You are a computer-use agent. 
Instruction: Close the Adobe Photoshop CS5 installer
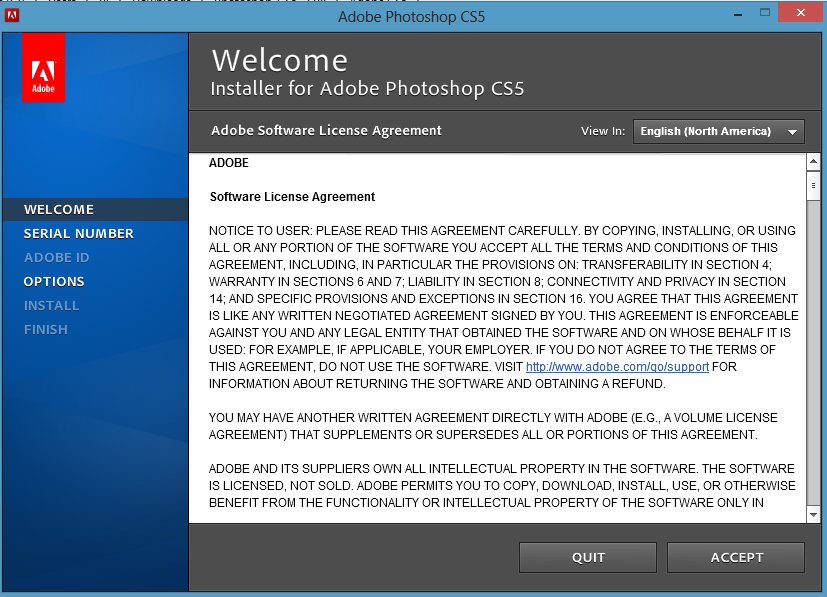(x=803, y=13)
